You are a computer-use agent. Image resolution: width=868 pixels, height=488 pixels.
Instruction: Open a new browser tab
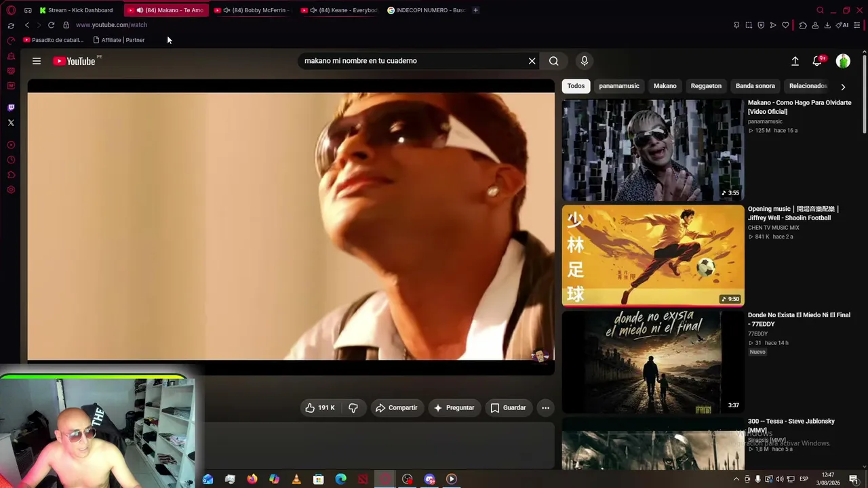[x=475, y=10]
